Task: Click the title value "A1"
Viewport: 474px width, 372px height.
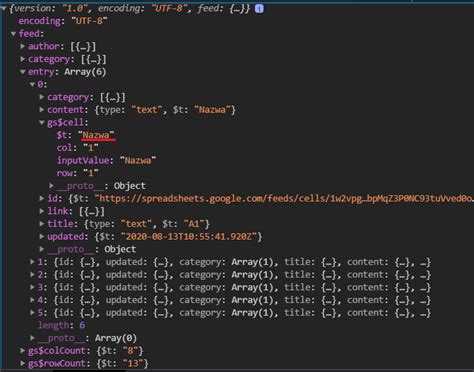Action: coord(194,224)
